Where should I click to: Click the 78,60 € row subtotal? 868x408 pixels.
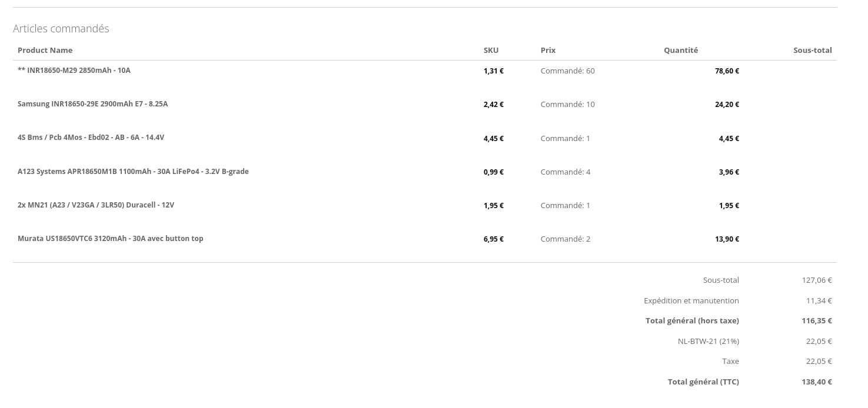coord(727,71)
